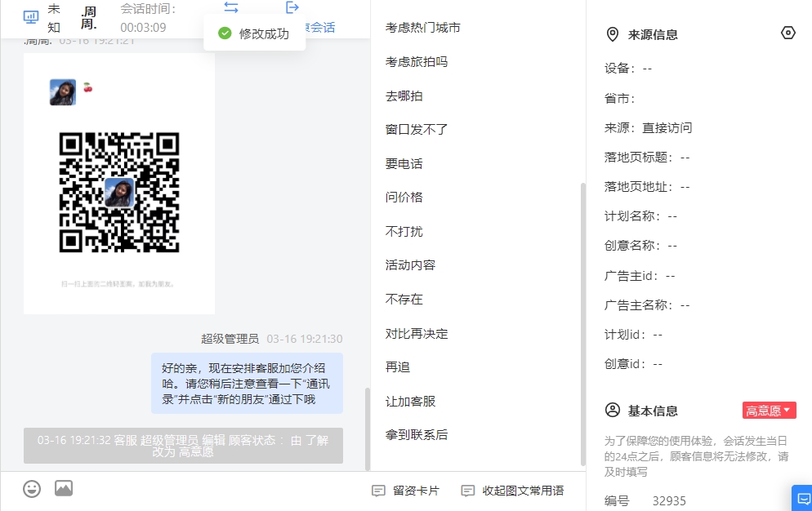Screen dimensions: 812x511
Task: Select quick phrase 问价格
Action: coord(404,198)
